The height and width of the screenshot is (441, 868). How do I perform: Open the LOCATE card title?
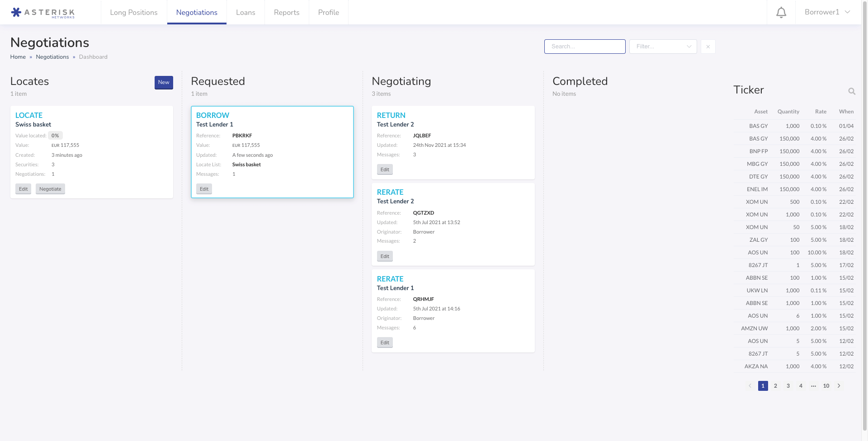(29, 115)
